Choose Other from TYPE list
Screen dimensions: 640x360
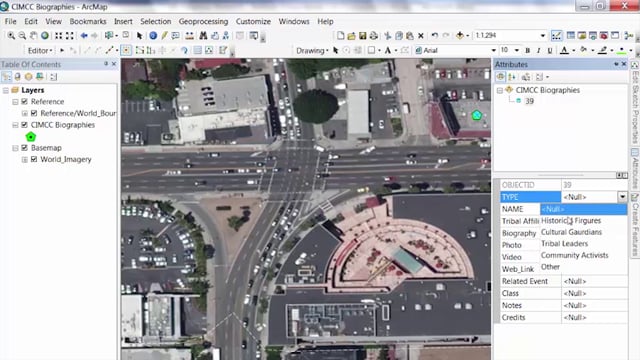[584, 267]
